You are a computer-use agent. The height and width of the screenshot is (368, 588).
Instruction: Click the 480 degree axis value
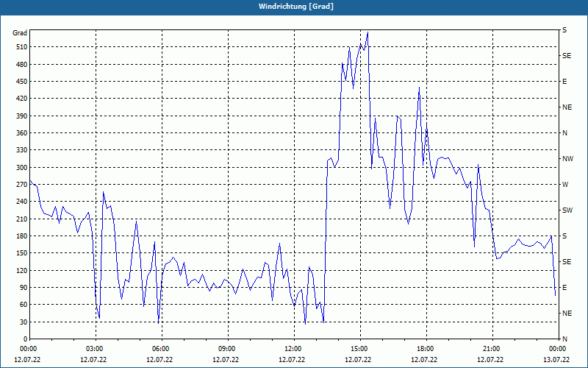[22, 65]
